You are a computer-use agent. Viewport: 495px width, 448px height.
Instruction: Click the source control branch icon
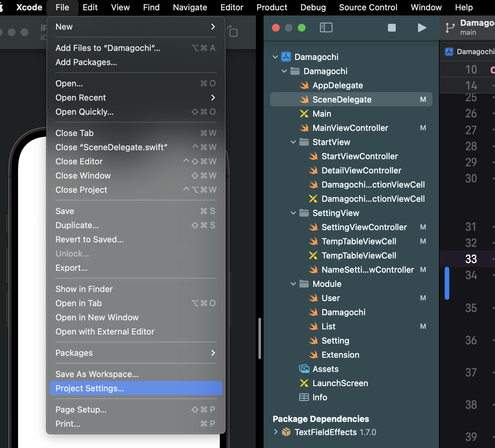click(x=450, y=28)
